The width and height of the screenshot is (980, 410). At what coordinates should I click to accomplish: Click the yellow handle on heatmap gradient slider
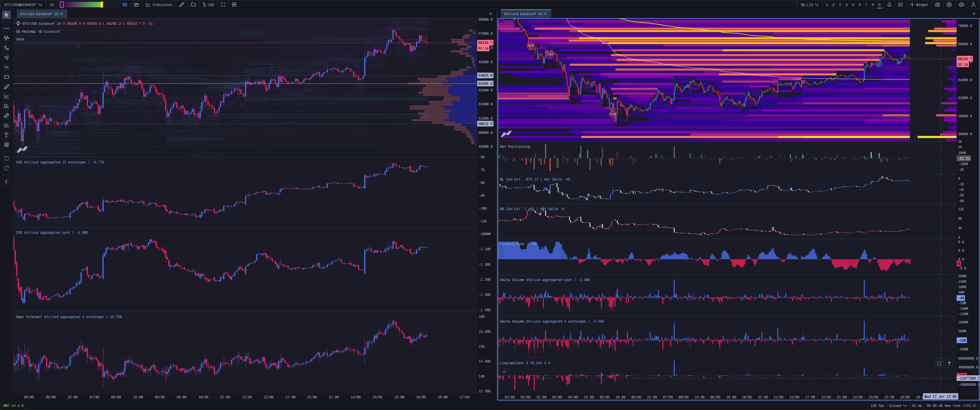click(x=102, y=5)
